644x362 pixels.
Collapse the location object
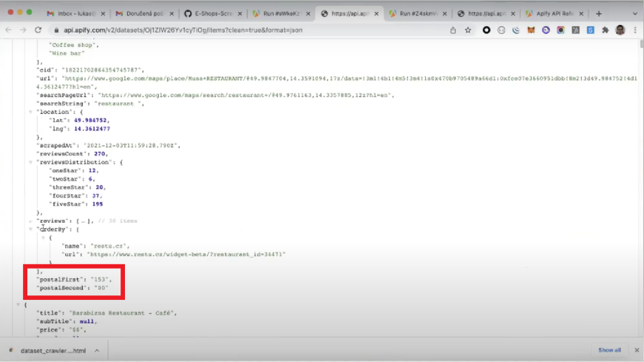click(30, 112)
